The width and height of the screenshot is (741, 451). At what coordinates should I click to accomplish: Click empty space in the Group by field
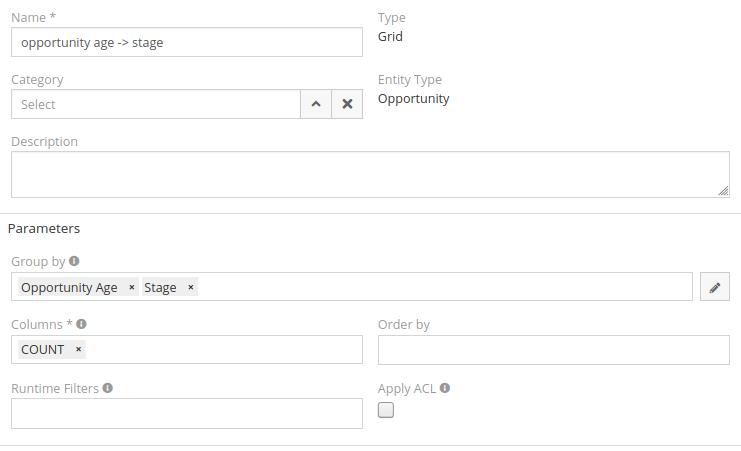pyautogui.click(x=440, y=287)
